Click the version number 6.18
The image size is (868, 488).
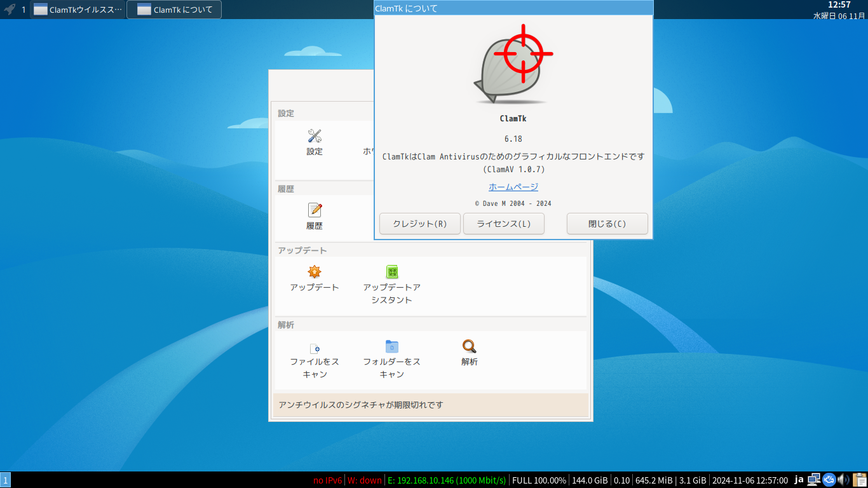click(x=513, y=139)
